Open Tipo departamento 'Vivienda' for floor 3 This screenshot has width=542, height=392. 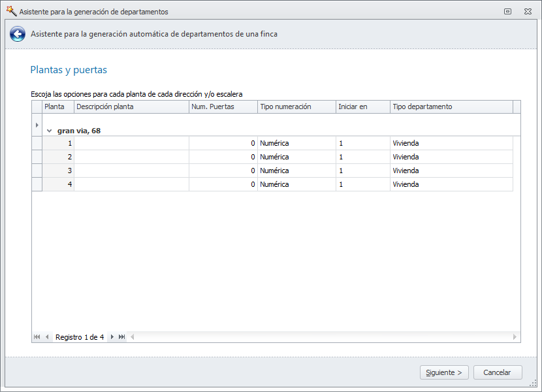(451, 171)
